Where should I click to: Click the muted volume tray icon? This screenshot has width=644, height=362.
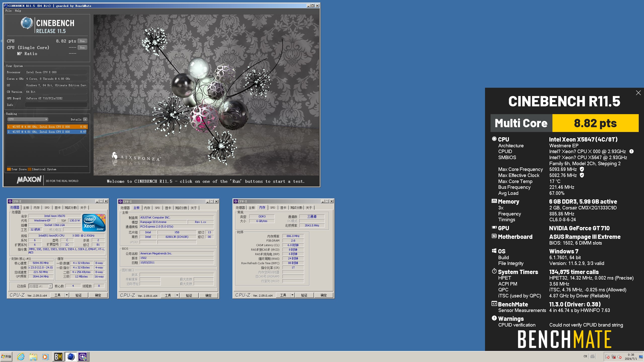pyautogui.click(x=620, y=357)
